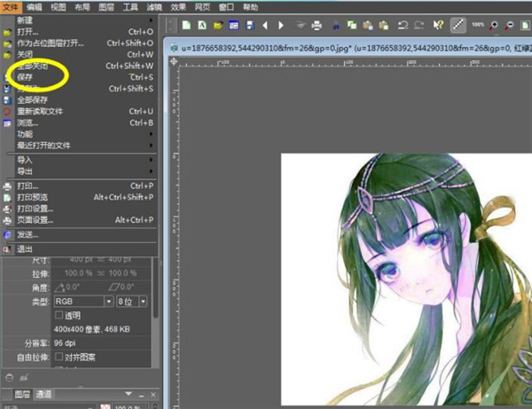532x409 pixels.
Task: Click the scissors cut icon
Action: 336,25
